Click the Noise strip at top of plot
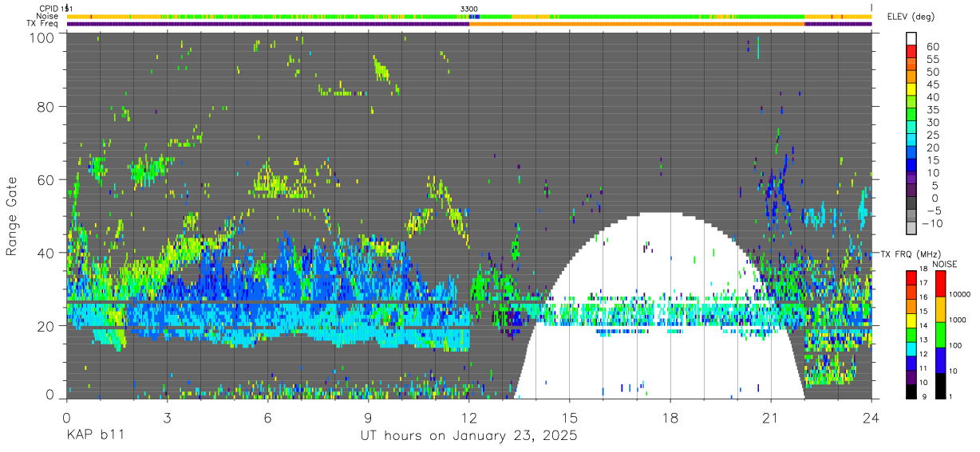 469,16
